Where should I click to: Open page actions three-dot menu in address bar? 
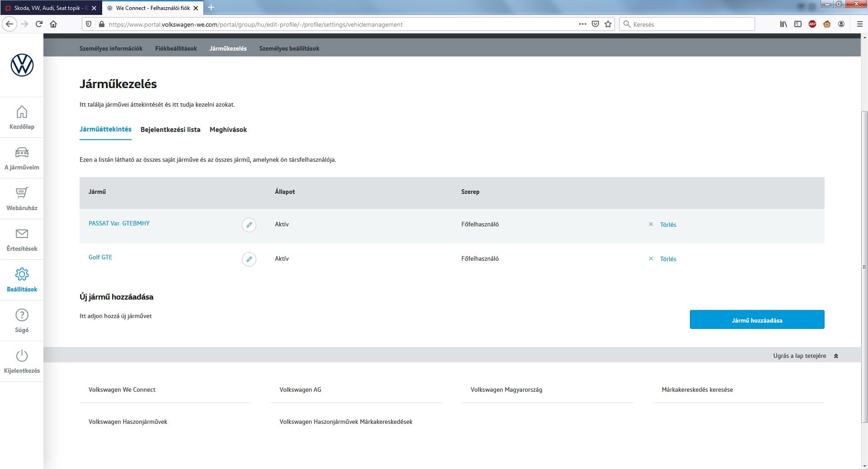coord(583,24)
